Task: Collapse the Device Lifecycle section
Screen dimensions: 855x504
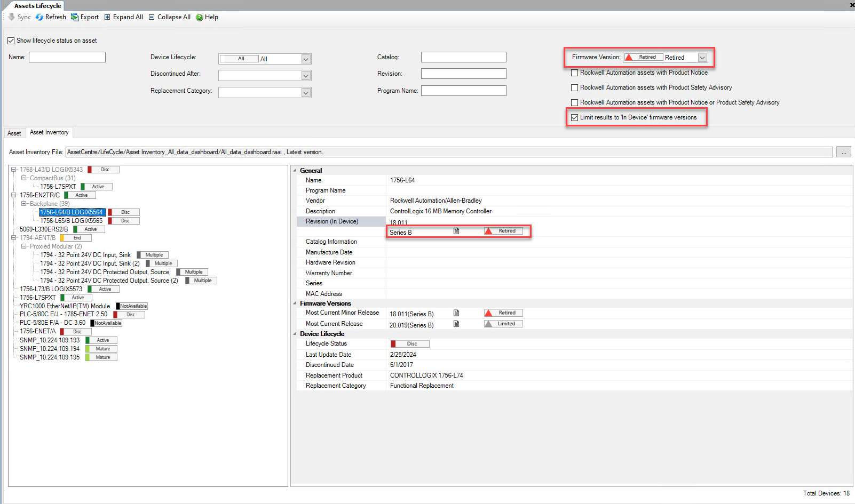Action: click(x=295, y=334)
